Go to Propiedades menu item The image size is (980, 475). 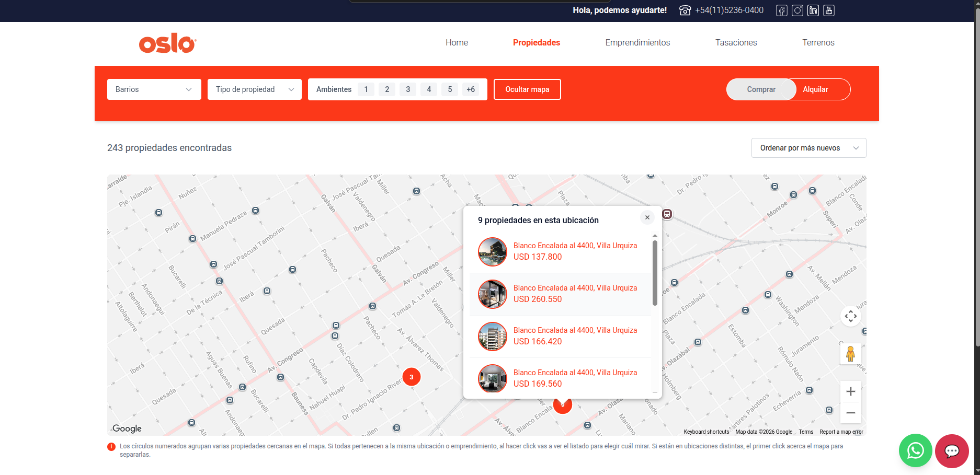(537, 43)
